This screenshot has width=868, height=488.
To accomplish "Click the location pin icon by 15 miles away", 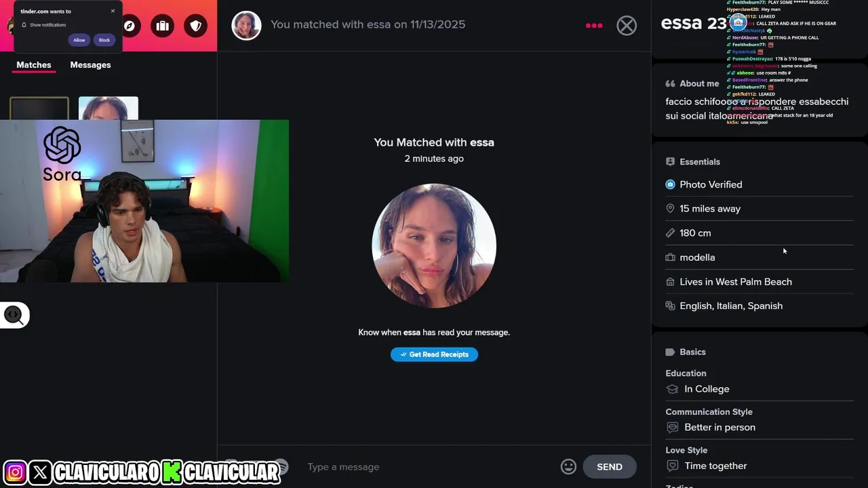I will (670, 209).
